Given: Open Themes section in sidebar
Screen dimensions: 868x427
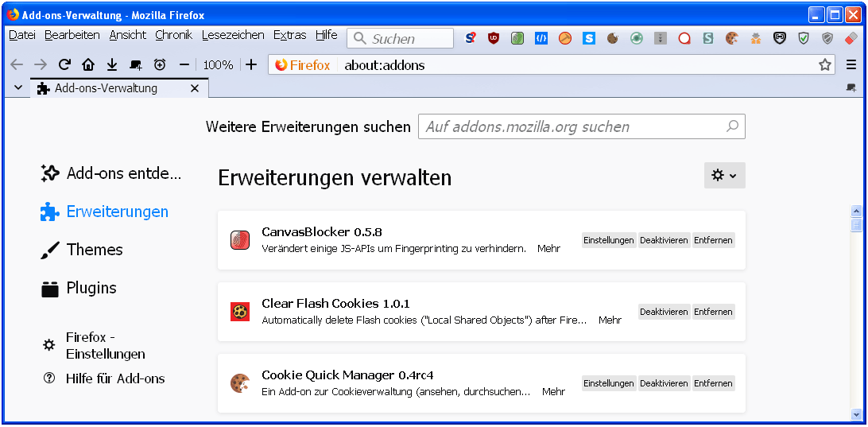Looking at the screenshot, I should coord(82,250).
